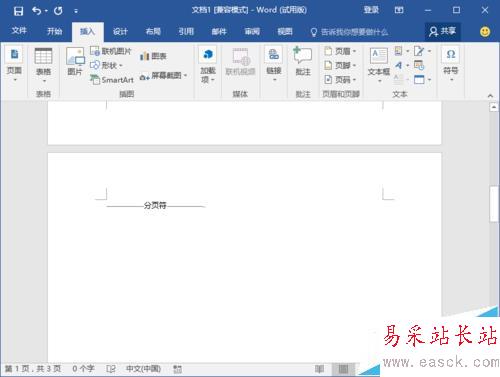Insert a table with the 表格 button
The image size is (500, 377).
click(43, 66)
